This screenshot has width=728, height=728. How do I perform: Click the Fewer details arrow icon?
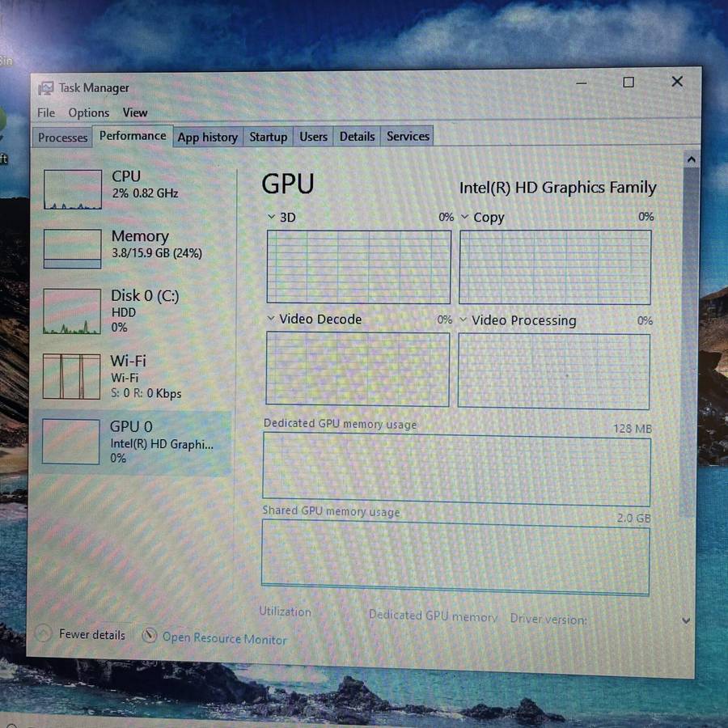(43, 633)
